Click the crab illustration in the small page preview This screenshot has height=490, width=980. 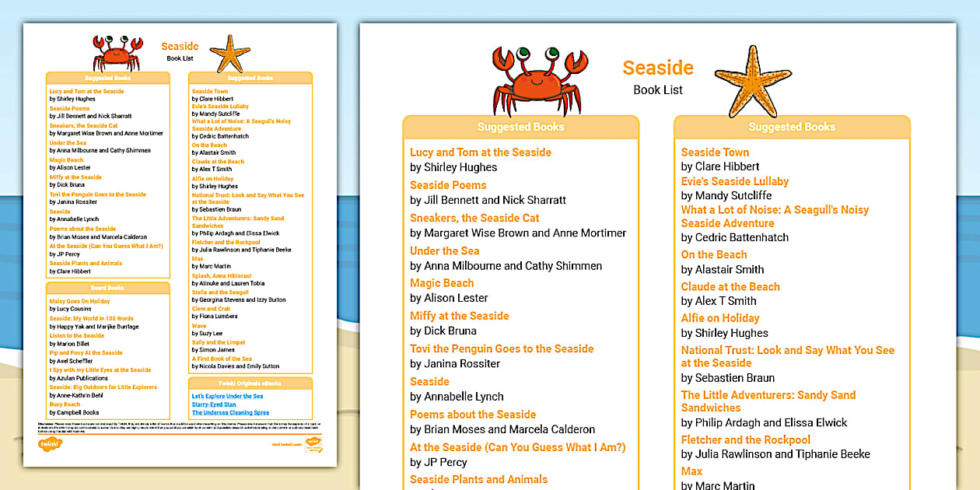click(117, 53)
